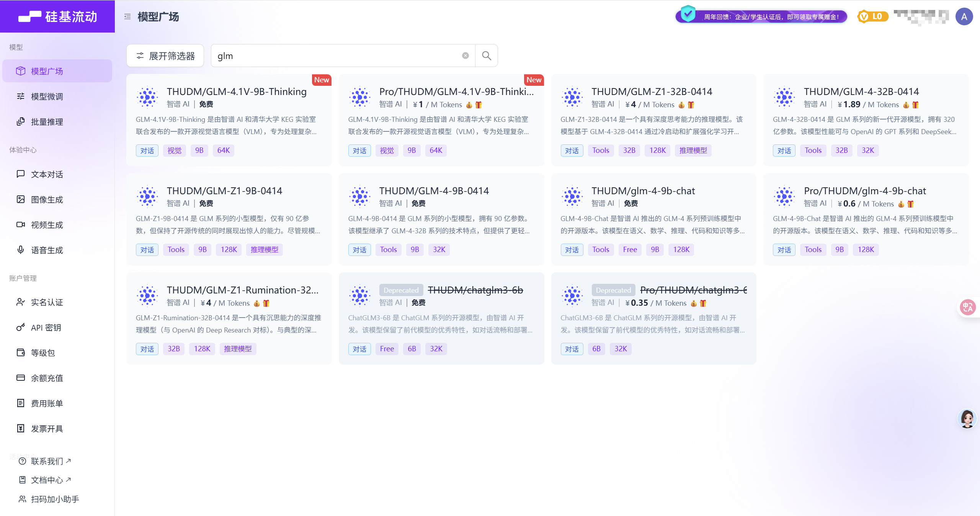Open 批量推理 in sidebar
The height and width of the screenshot is (516, 980).
pos(57,122)
